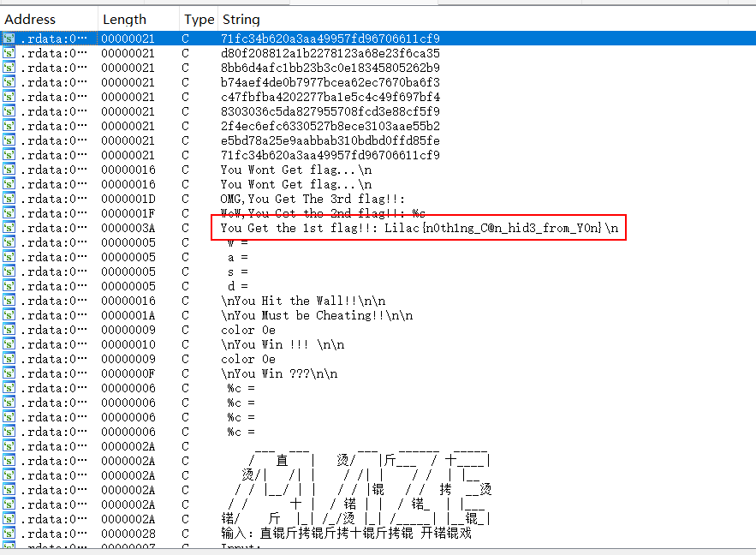Click the 0000000F length cell
Image resolution: width=756 pixels, height=555 pixels.
[x=128, y=373]
